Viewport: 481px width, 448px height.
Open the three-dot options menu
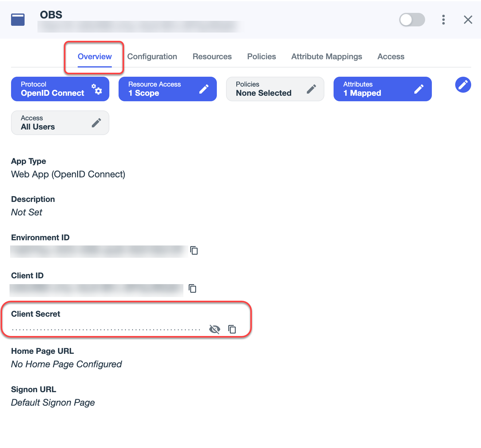click(443, 20)
